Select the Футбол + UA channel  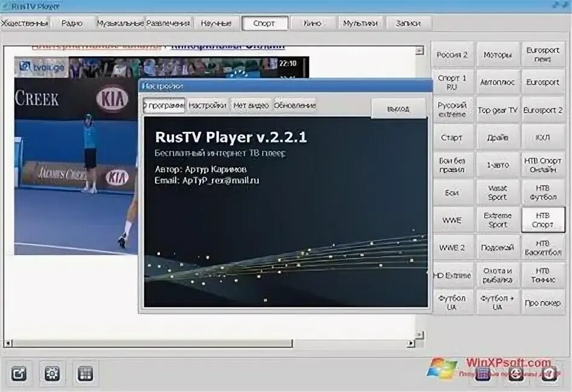click(x=498, y=303)
